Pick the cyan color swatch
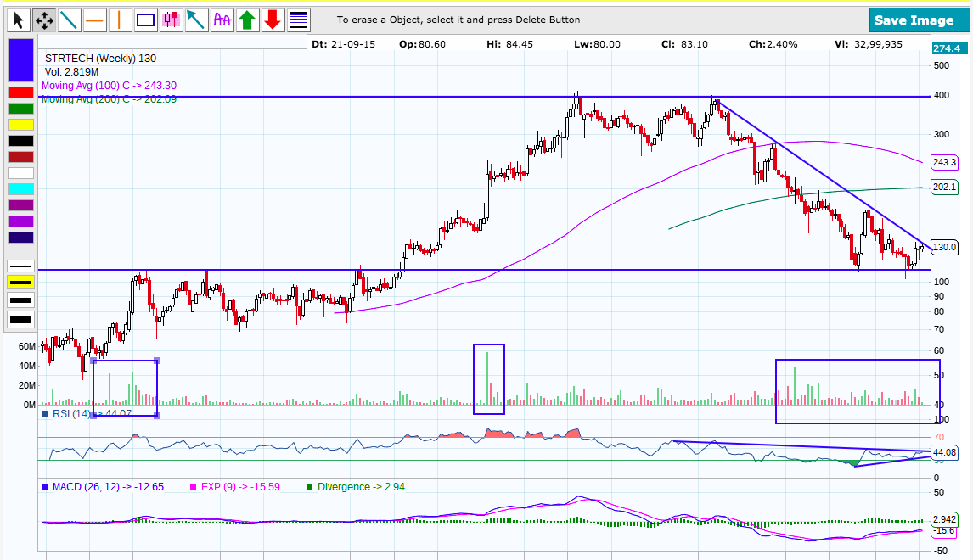 pyautogui.click(x=21, y=189)
